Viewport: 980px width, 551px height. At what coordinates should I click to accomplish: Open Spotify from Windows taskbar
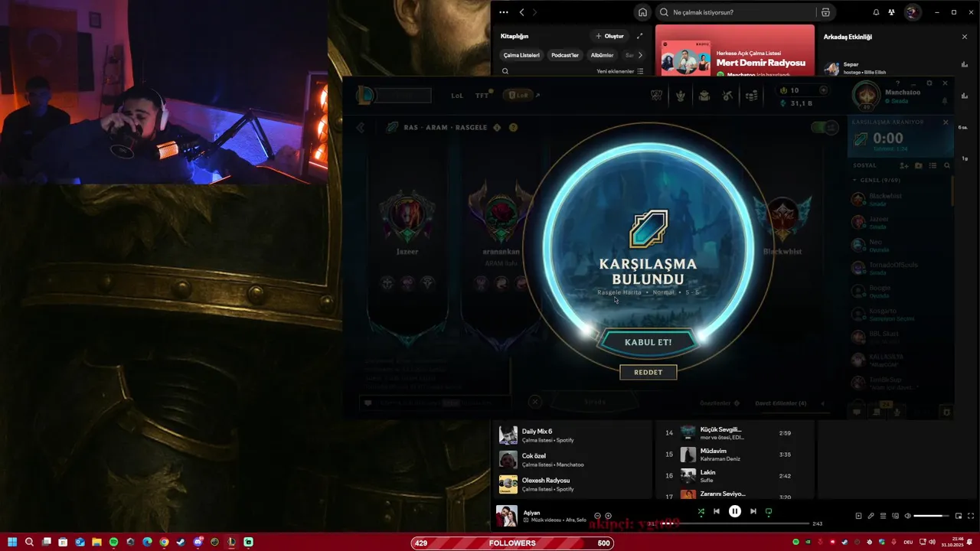(x=113, y=542)
